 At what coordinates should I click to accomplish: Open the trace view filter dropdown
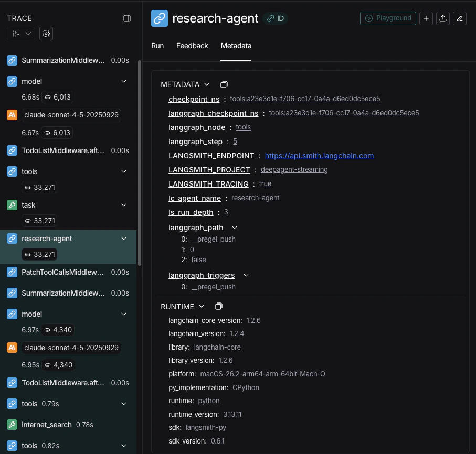[x=21, y=34]
